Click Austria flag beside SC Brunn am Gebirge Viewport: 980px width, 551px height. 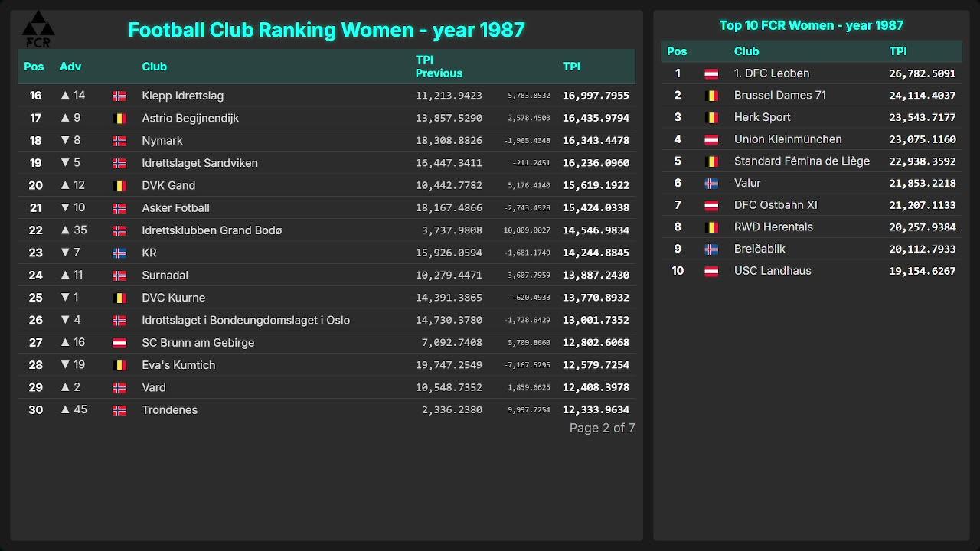[119, 343]
